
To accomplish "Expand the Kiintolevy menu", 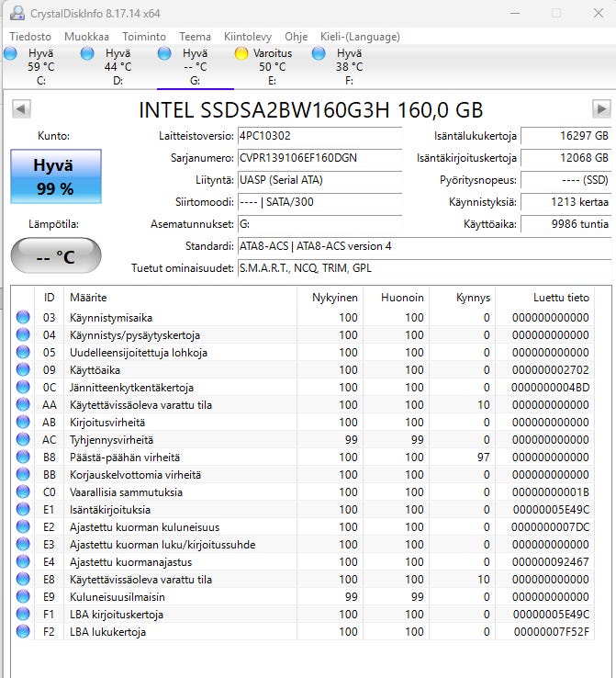I will coord(248,37).
